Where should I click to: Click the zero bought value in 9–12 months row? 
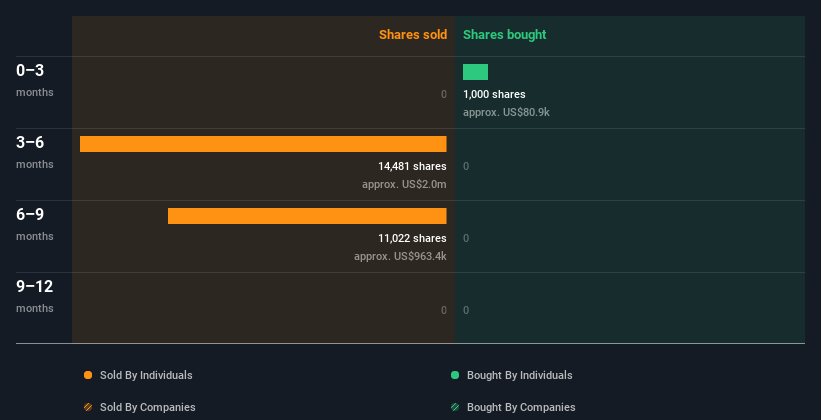[x=466, y=310]
